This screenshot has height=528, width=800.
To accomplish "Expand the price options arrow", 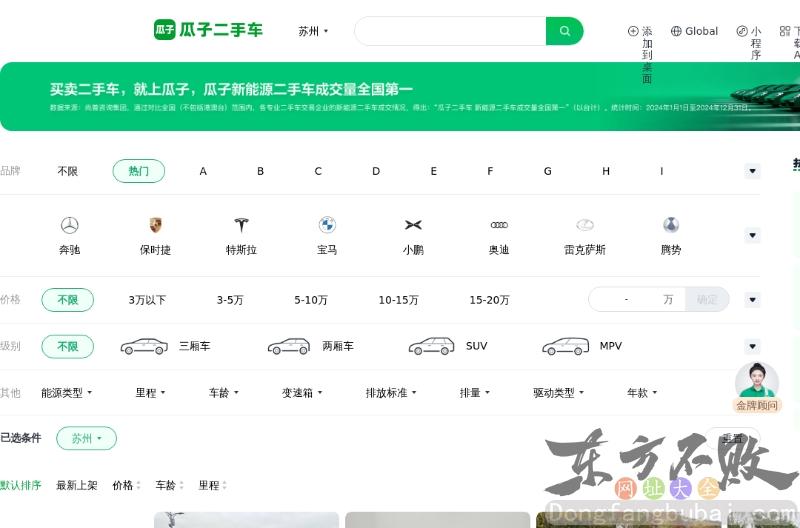I will 753,299.
